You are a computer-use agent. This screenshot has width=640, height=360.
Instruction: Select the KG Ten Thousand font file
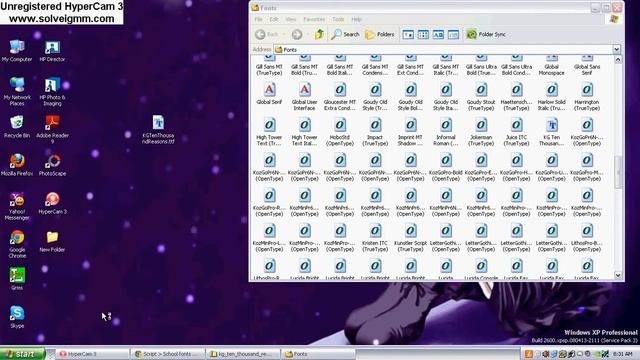pos(552,132)
